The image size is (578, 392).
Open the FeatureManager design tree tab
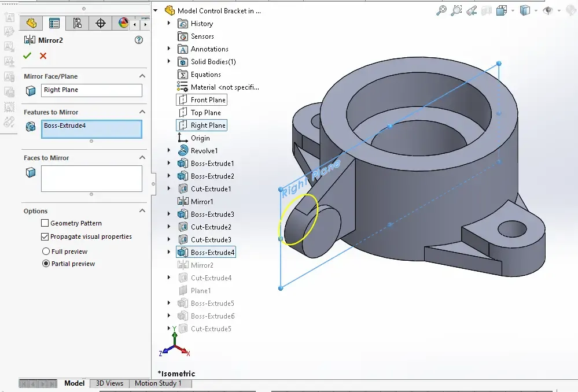coord(31,23)
